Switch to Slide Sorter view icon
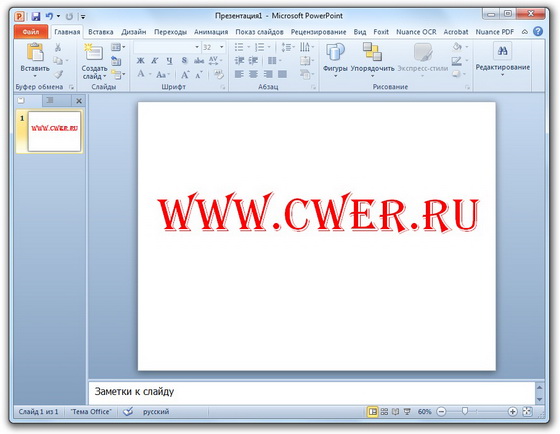Screen dimensions: 560x434 [384, 411]
